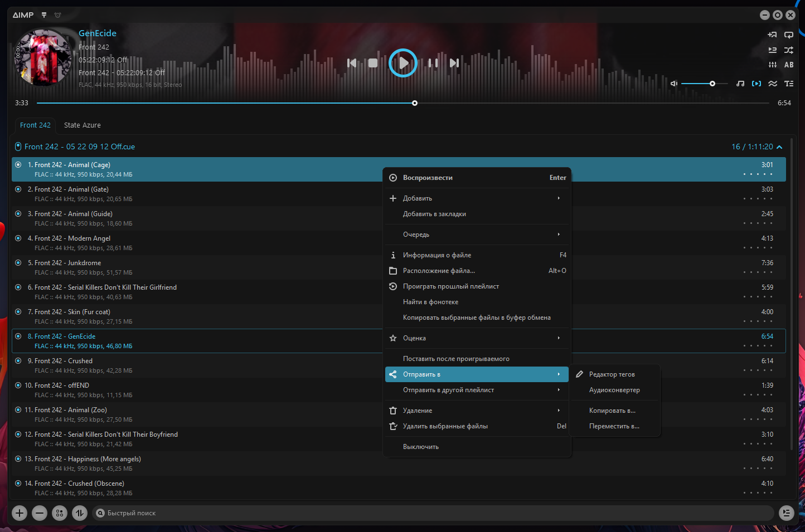
Task: Open the sort arrows button
Action: [80, 513]
